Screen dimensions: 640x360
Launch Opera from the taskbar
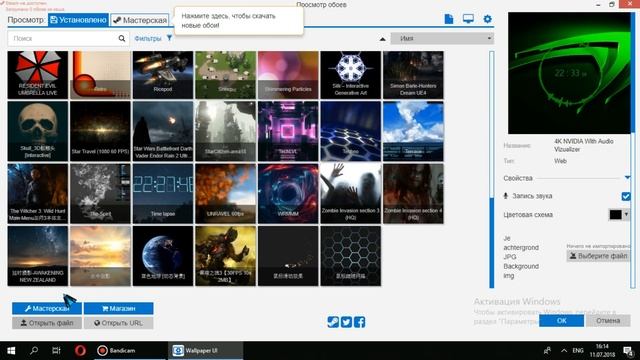coord(80,351)
